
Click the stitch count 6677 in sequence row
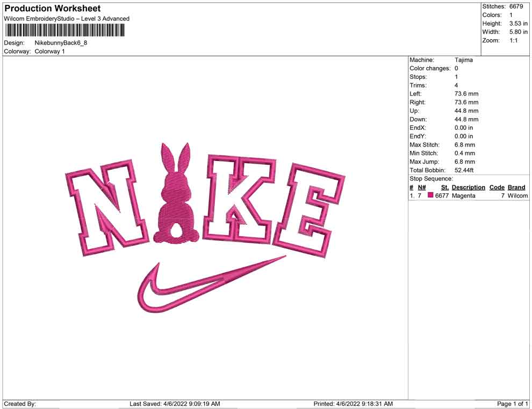click(x=442, y=195)
